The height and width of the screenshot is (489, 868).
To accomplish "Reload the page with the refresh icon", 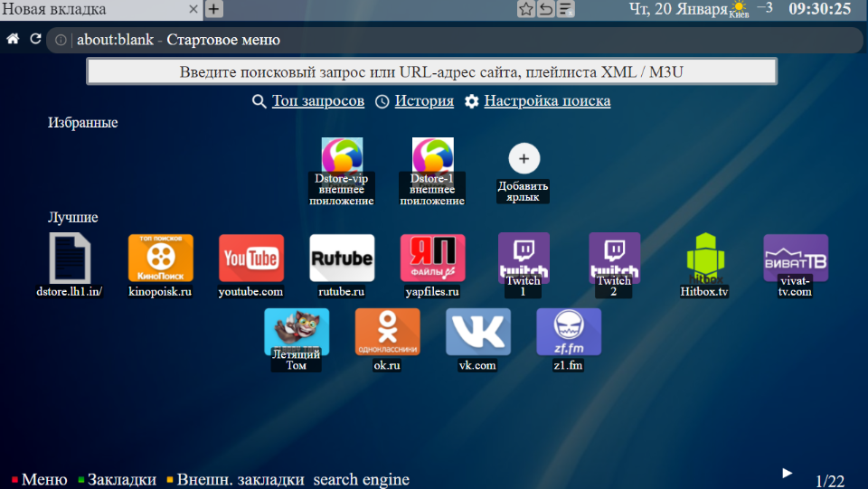I will pyautogui.click(x=36, y=39).
